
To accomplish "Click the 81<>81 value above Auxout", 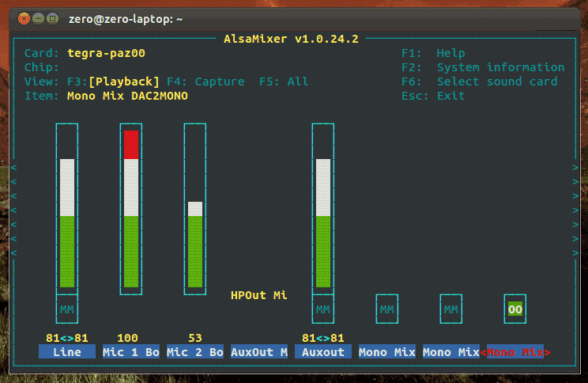I will 323,338.
